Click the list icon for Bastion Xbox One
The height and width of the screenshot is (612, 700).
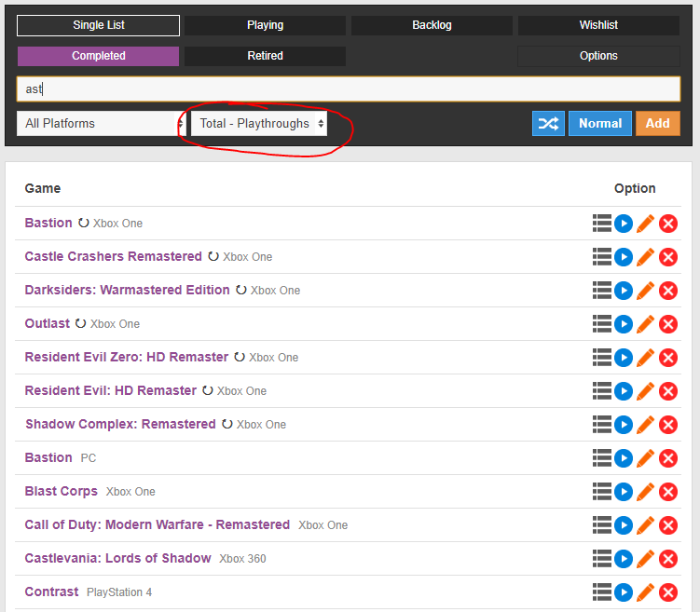(601, 224)
